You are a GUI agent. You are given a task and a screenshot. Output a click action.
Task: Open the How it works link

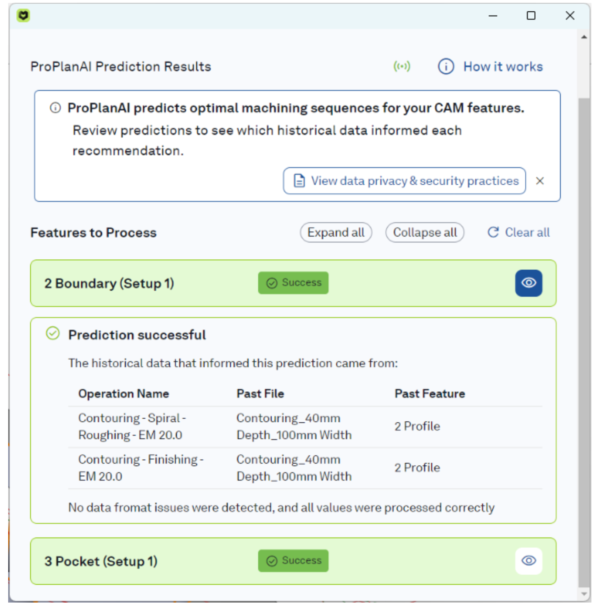pos(502,67)
